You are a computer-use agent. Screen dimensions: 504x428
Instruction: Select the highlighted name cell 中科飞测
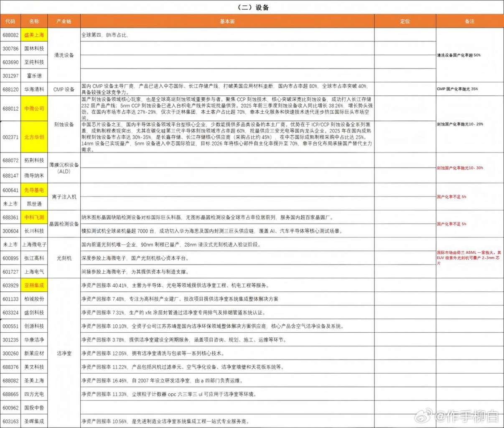[34, 217]
